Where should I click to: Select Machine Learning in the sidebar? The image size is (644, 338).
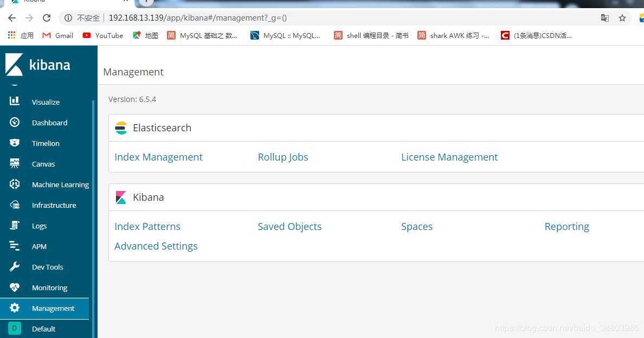tap(60, 184)
